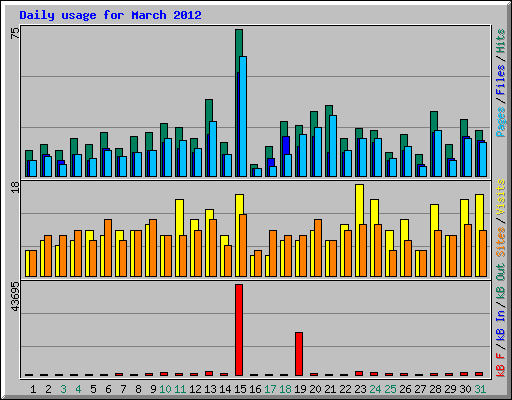Viewport: 512px width, 400px height.
Task: Click green weekend day label "25"
Action: pyautogui.click(x=390, y=389)
